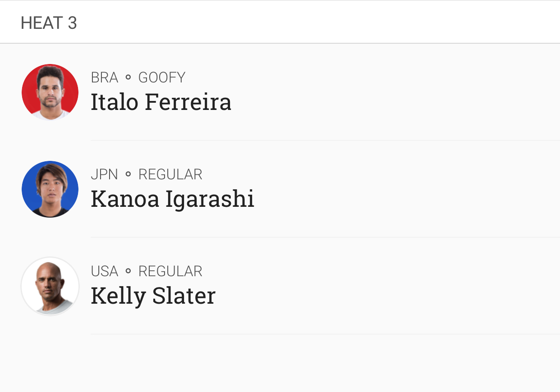560x392 pixels.
Task: Click divider line below Italo Ferreira row
Action: tap(325, 140)
